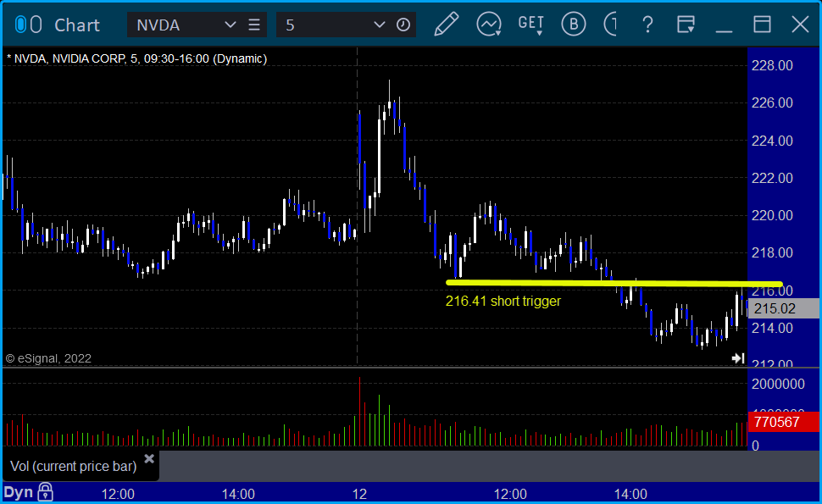822x504 pixels.
Task: Click the second link pill icon beside Chart
Action: point(36,25)
